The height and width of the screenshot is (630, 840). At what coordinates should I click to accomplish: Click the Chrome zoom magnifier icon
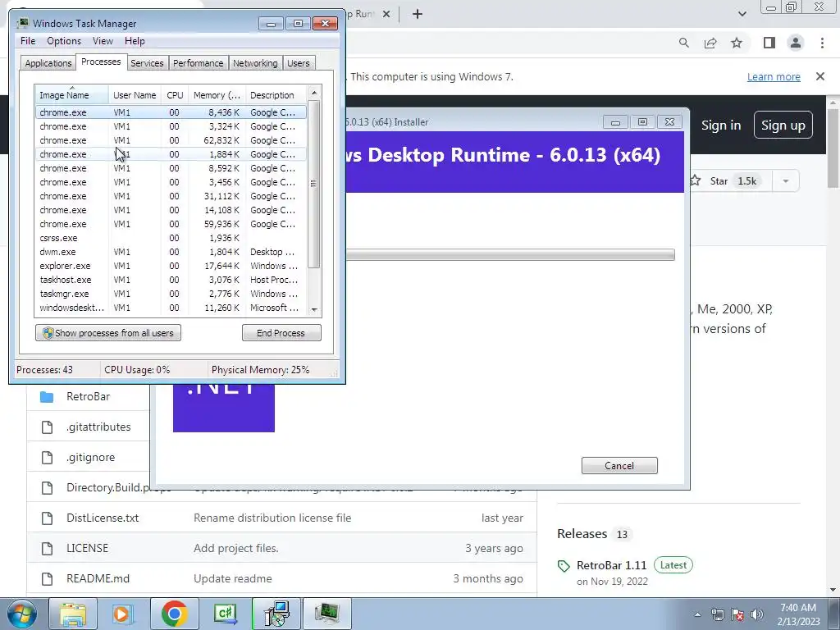[x=683, y=43]
